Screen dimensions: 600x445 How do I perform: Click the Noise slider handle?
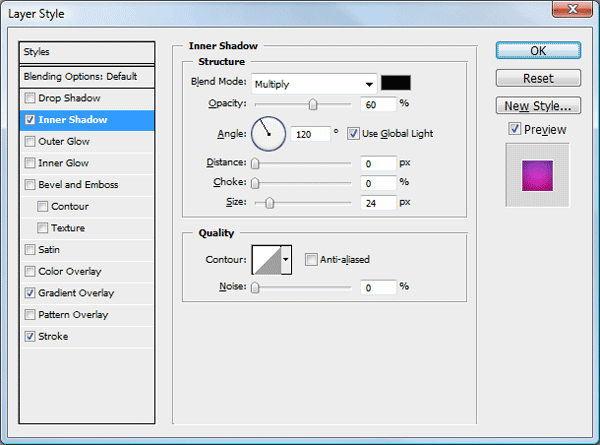[x=255, y=287]
